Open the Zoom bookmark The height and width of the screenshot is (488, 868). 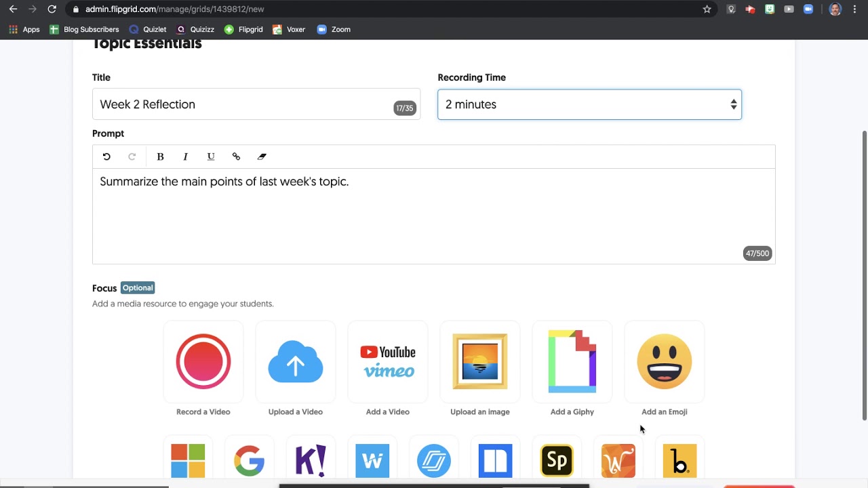(x=334, y=30)
